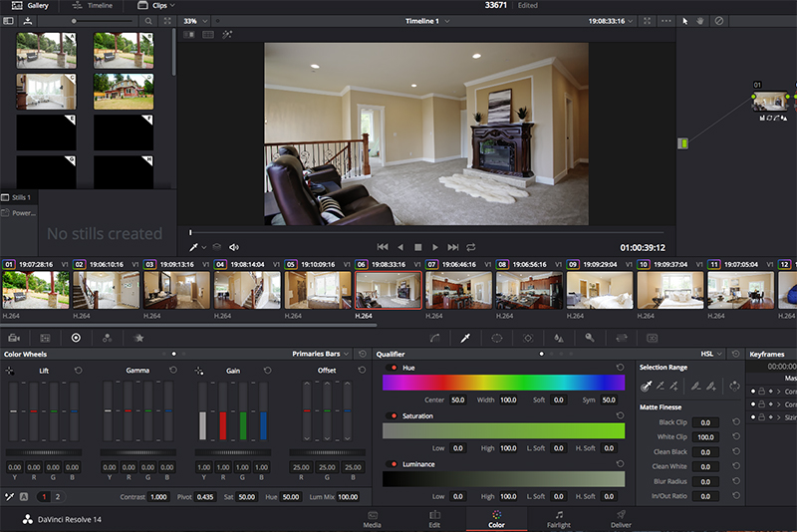Open the Qualifier eyedropper palette icon

point(465,338)
